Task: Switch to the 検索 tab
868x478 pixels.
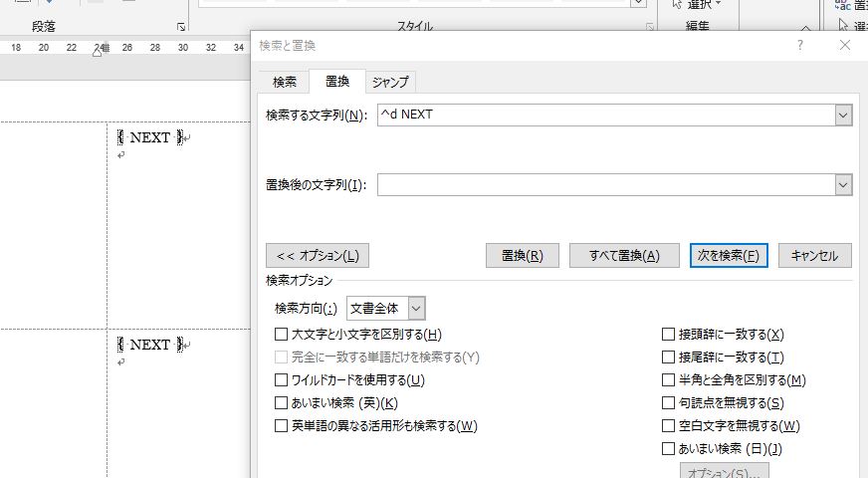Action: pyautogui.click(x=285, y=82)
